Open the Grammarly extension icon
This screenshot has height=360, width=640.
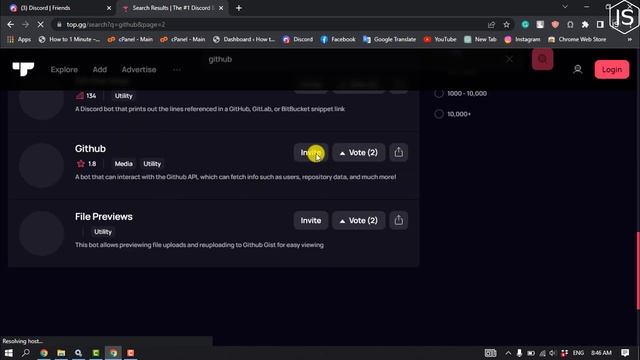pos(525,24)
